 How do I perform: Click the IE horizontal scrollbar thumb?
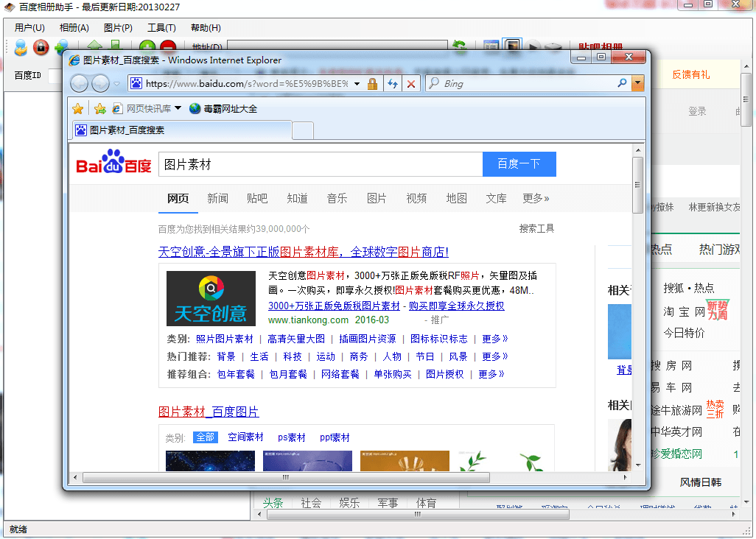[287, 477]
